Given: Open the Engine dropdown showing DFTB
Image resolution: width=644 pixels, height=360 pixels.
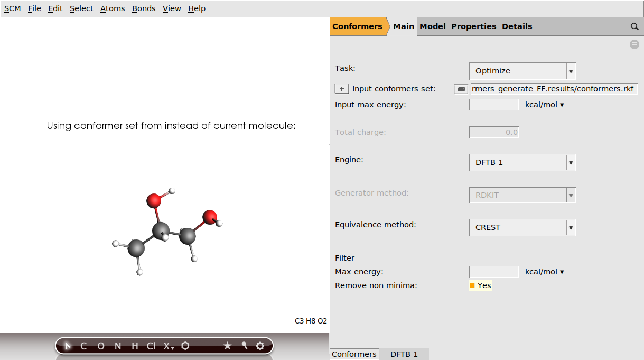Looking at the screenshot, I should tap(571, 162).
